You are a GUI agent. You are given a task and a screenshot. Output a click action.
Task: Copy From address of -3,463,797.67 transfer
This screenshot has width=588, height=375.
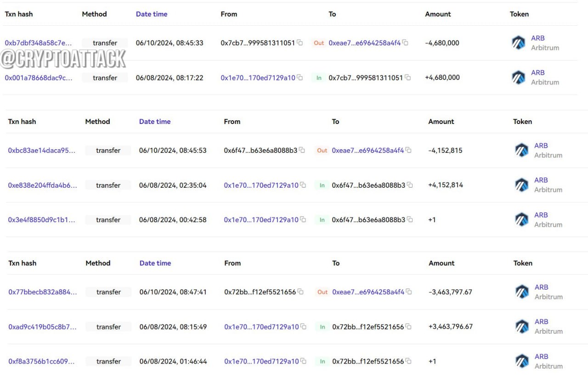point(300,291)
